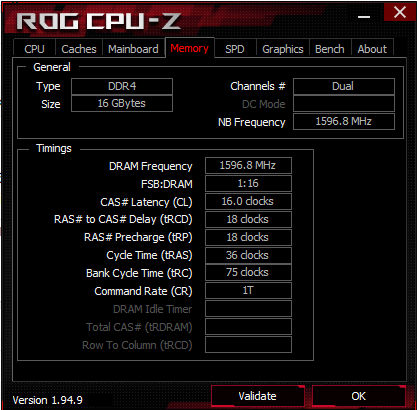
Task: Open the SPD tab
Action: point(235,49)
